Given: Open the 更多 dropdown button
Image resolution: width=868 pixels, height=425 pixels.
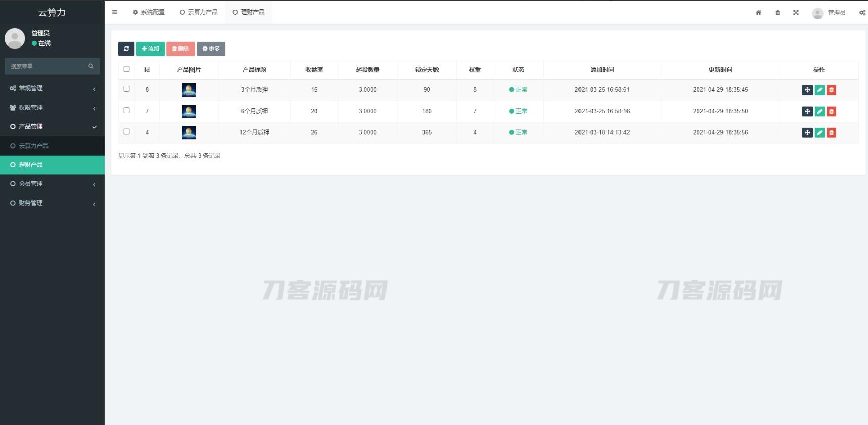Looking at the screenshot, I should point(211,49).
